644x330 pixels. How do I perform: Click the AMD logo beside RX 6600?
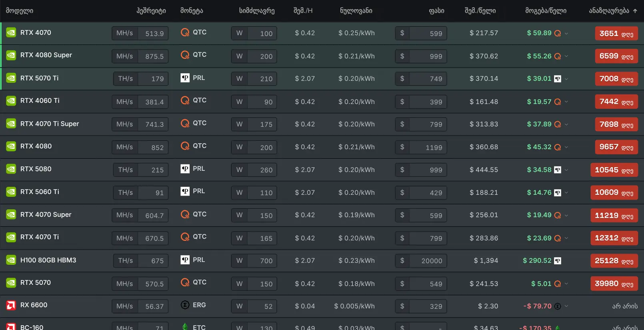pos(11,305)
